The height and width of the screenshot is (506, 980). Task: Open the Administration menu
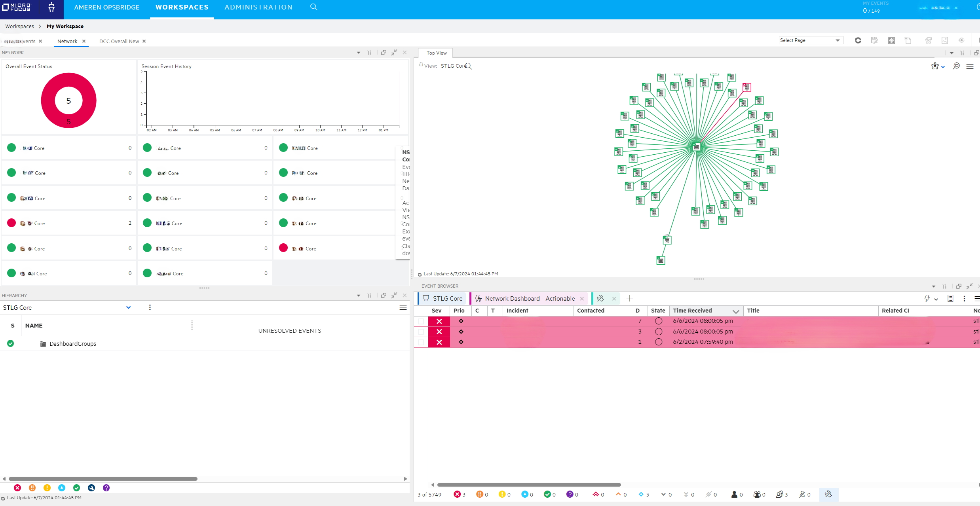pyautogui.click(x=258, y=7)
